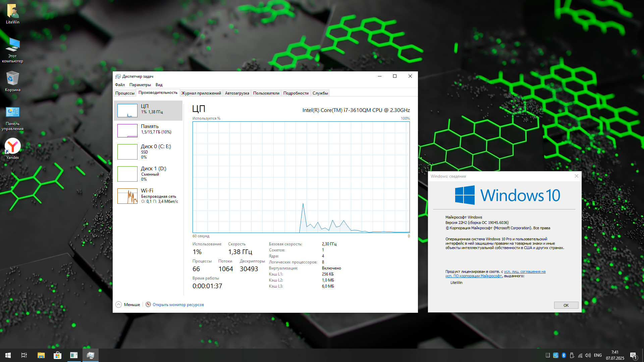Collapse Task Manager using Меньше (Fewer details) chevron
Screen dimensions: 644x362
[119, 304]
